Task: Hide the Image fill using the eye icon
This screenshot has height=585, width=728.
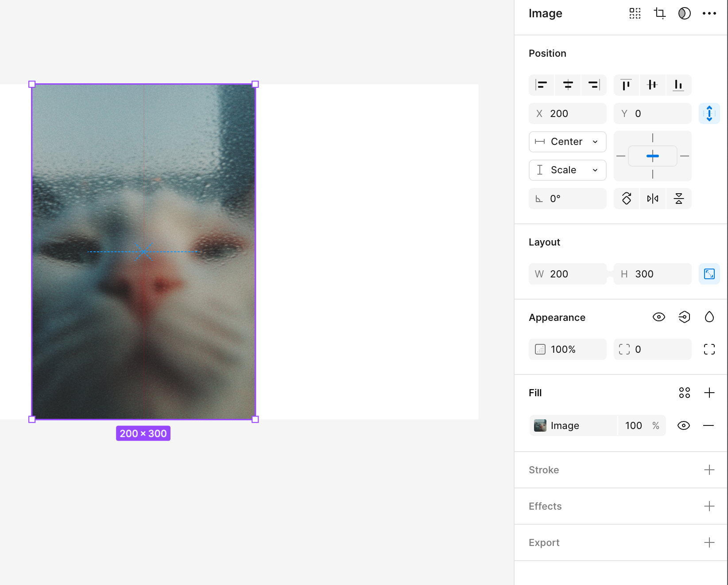Action: point(684,425)
